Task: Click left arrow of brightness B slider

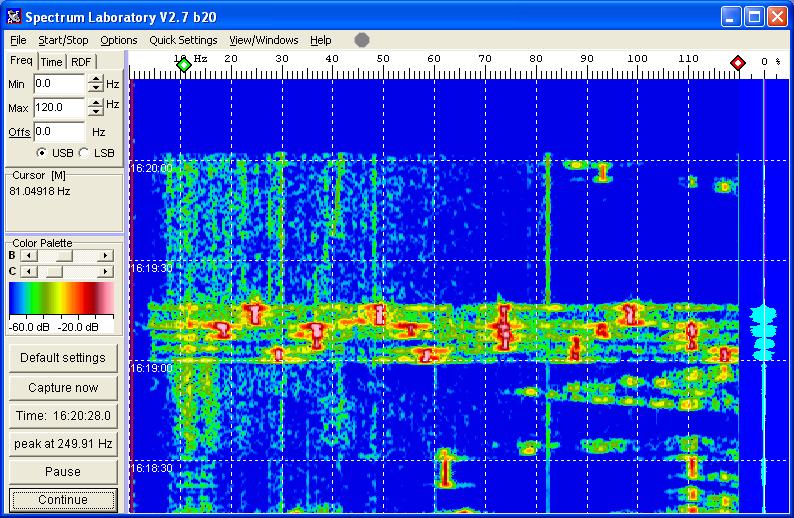Action: (29, 256)
